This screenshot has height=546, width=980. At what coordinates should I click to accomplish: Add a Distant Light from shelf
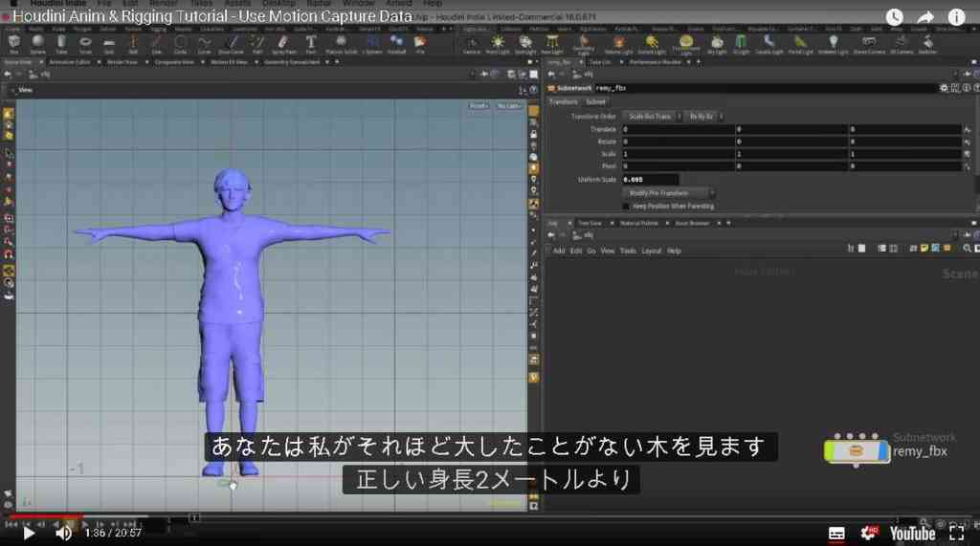651,44
